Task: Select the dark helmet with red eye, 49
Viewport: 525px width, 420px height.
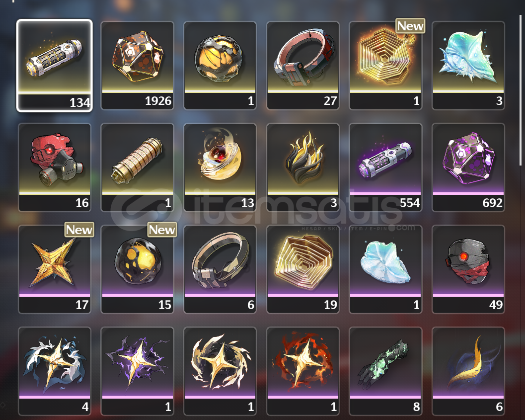Action: (x=468, y=269)
